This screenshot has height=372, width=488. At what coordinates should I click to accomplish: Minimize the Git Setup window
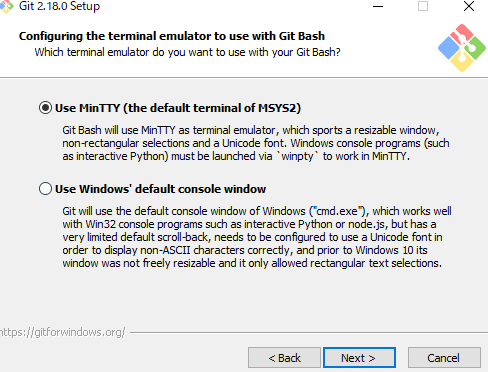378,6
